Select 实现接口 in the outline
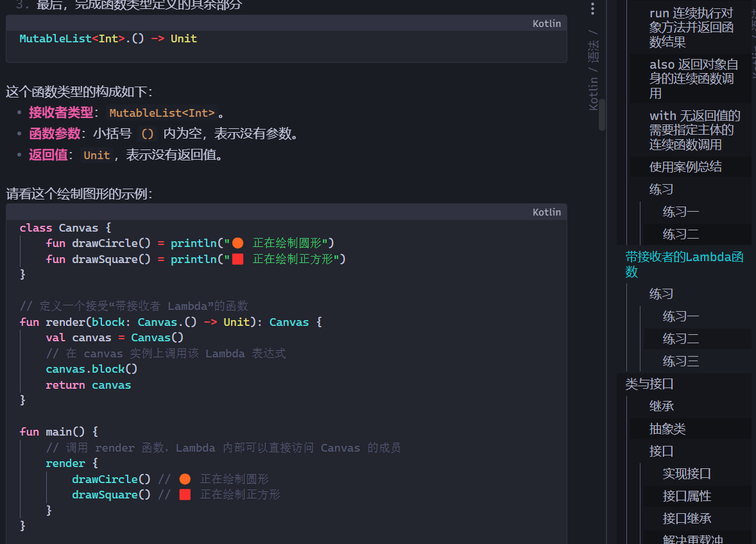756x544 pixels. click(x=687, y=474)
